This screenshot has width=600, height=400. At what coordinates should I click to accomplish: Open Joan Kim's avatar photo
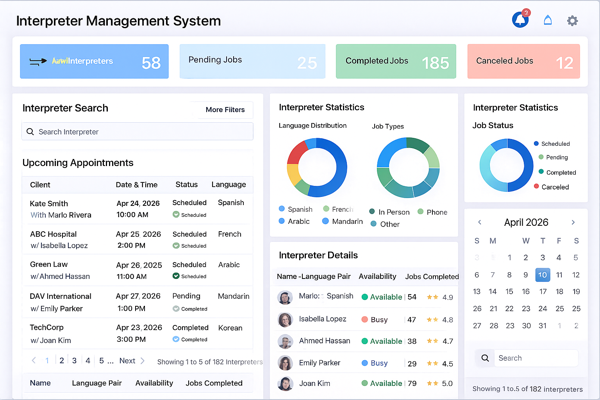tap(285, 383)
